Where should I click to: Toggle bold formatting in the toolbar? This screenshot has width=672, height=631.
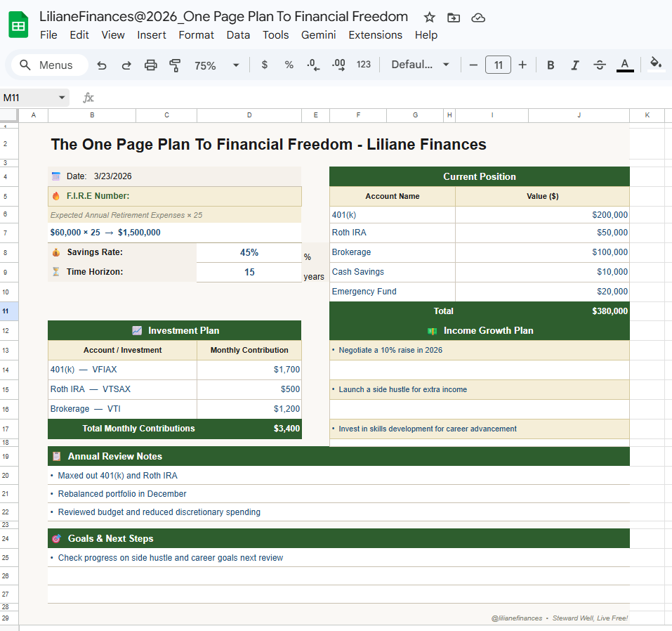pos(551,65)
